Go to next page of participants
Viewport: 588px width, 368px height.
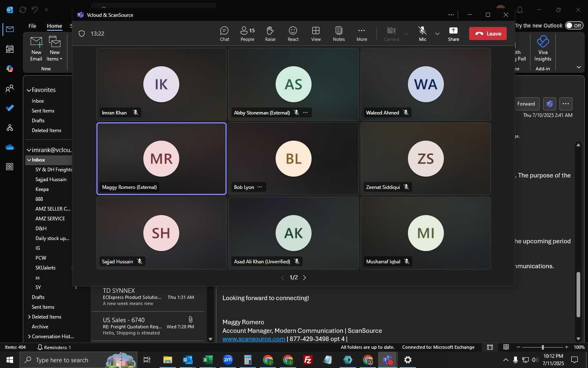pos(305,278)
